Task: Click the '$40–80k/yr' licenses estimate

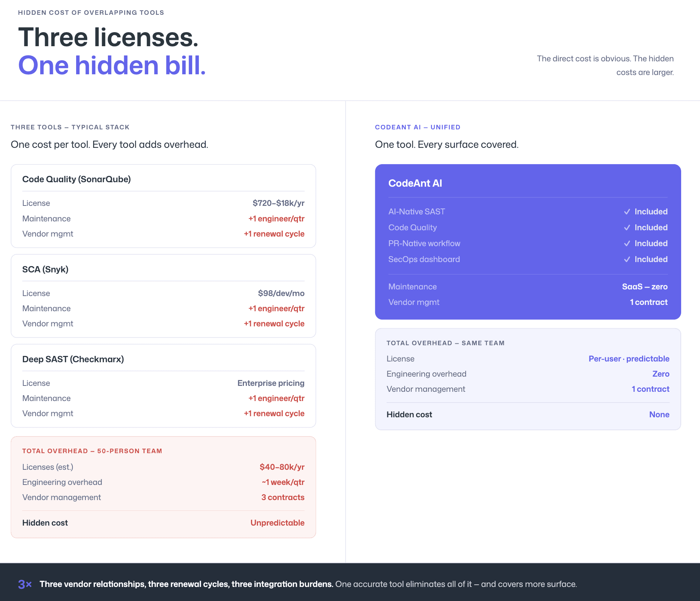Action: pyautogui.click(x=282, y=467)
